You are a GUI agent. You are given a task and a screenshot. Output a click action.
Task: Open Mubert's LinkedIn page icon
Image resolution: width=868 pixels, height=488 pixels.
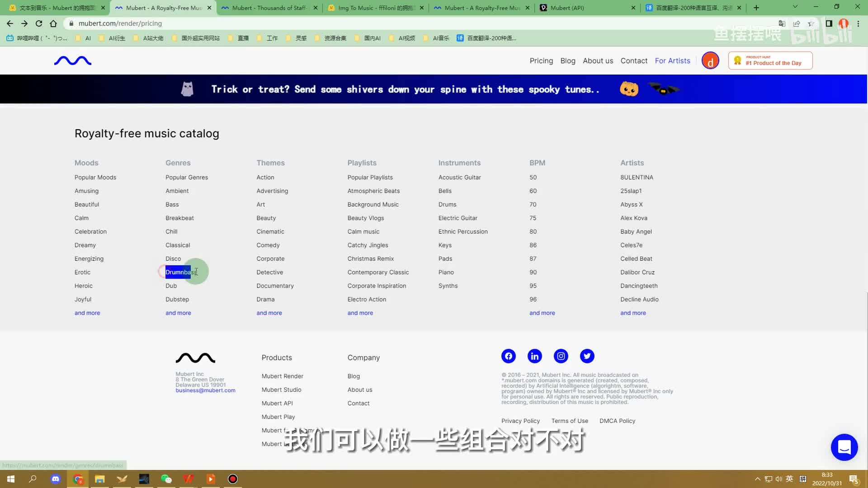coord(534,356)
